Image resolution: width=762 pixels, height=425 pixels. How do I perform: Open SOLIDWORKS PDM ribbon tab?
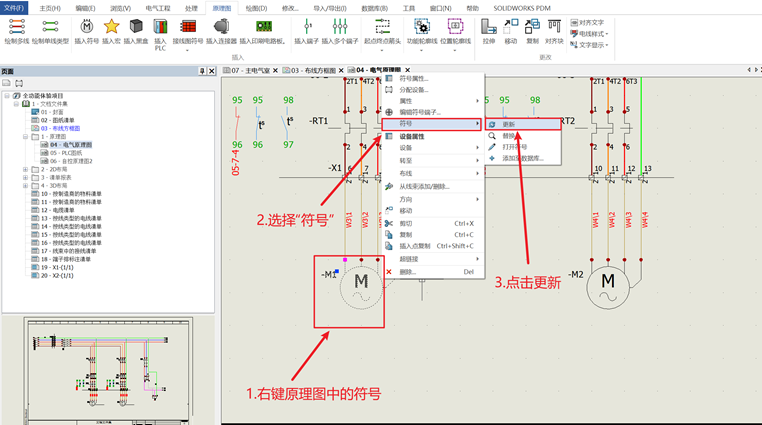click(522, 8)
